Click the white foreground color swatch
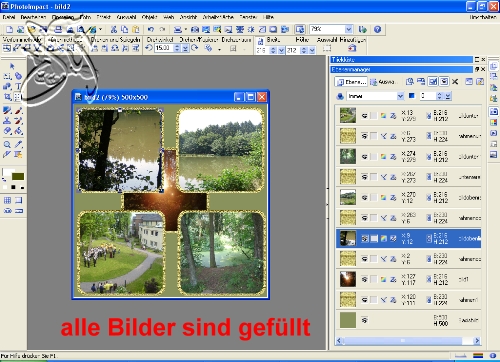This screenshot has width=500, height=362. point(7,172)
